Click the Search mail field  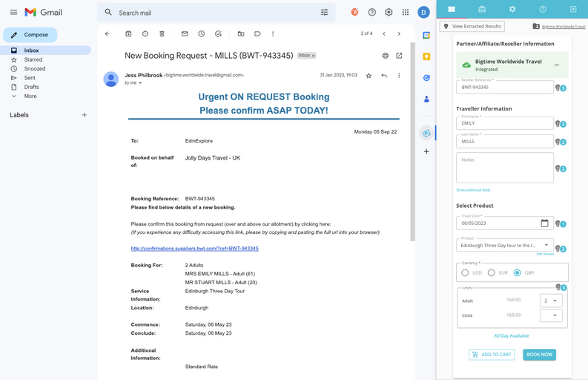click(217, 13)
